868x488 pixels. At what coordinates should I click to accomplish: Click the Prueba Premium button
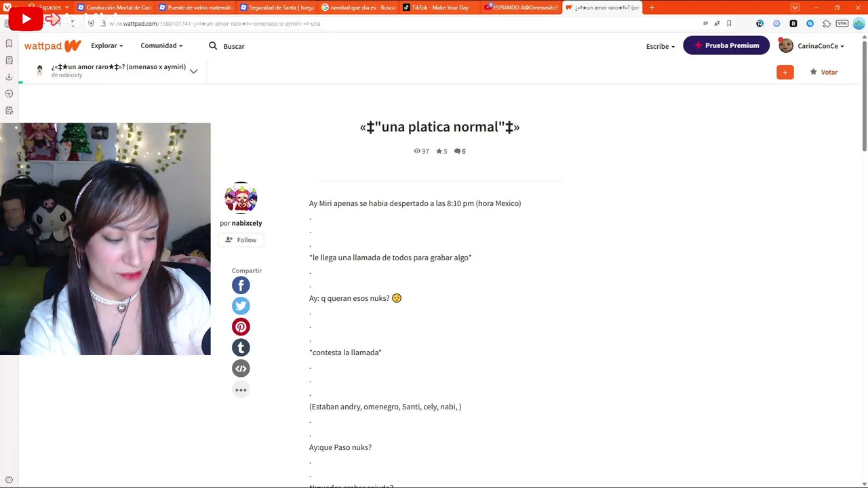click(726, 45)
